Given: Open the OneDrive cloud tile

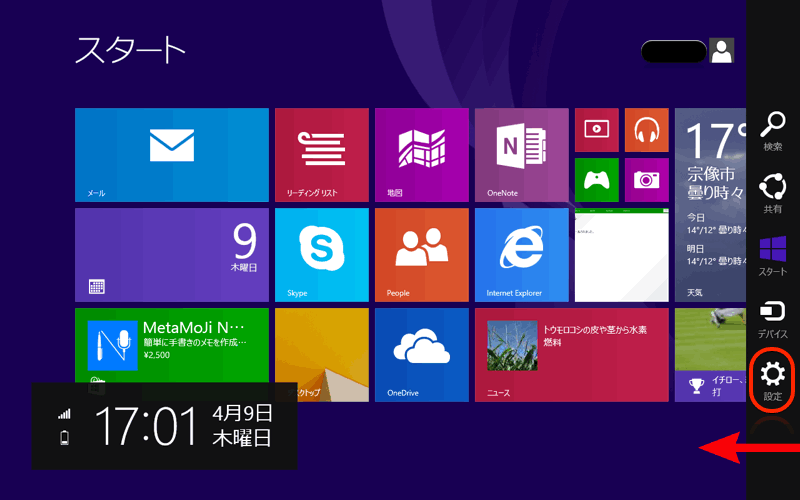Looking at the screenshot, I should point(421,354).
